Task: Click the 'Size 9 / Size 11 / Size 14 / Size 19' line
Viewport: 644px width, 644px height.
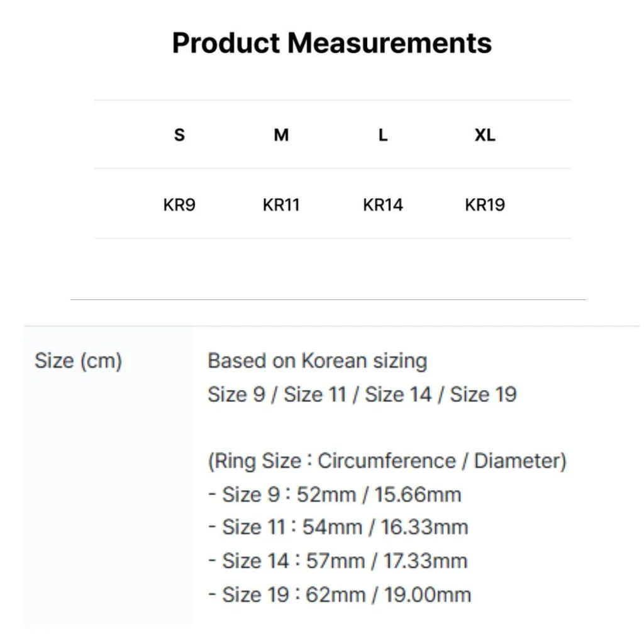Action: [x=362, y=395]
